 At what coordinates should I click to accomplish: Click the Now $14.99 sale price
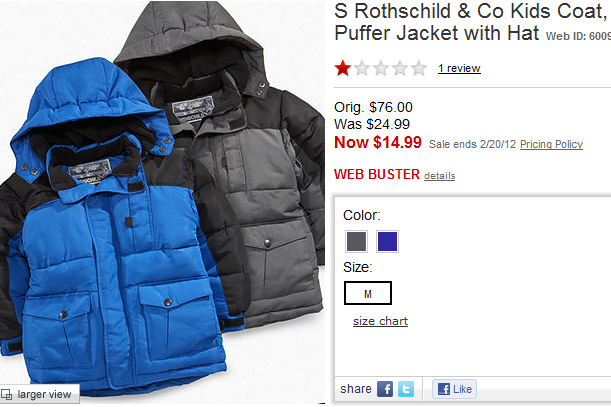378,142
